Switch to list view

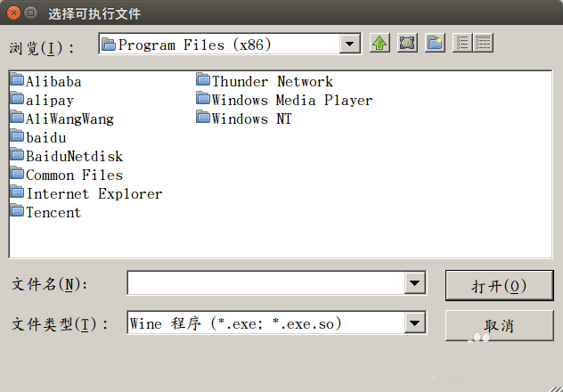462,44
